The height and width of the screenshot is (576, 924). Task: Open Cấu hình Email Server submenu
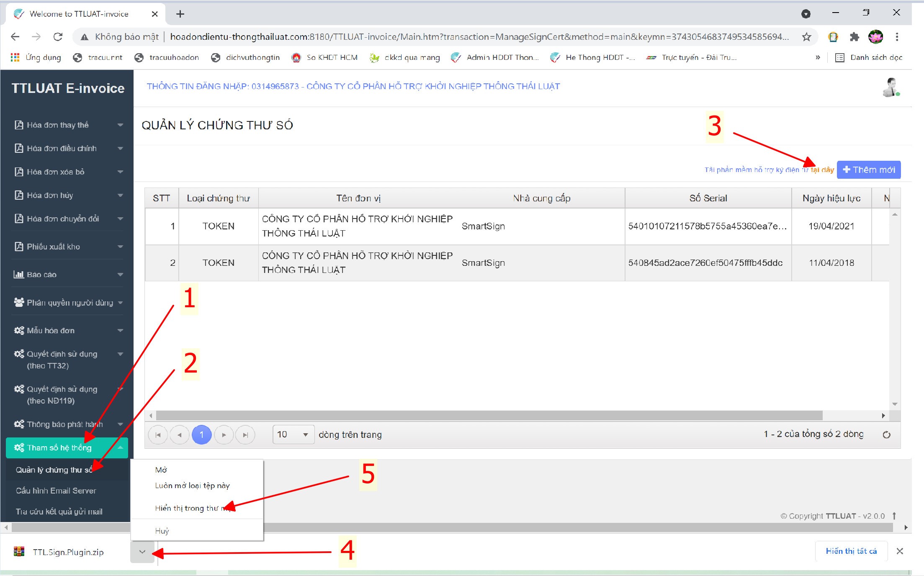(56, 491)
